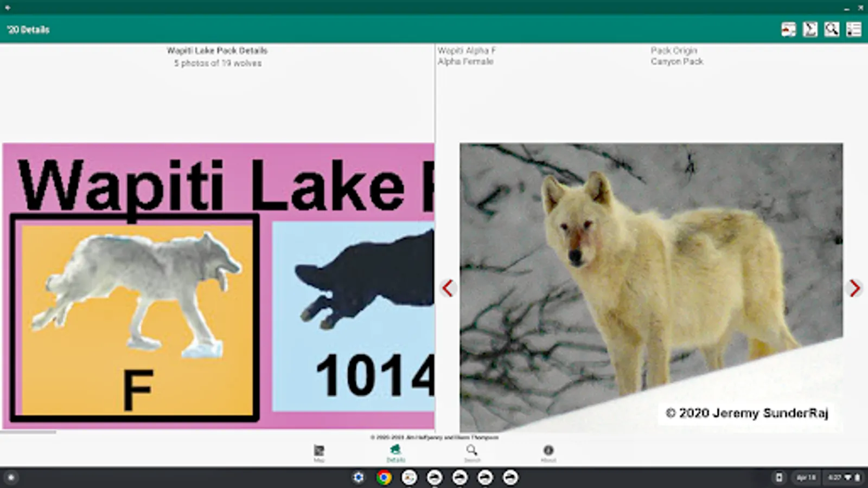Screen dimensions: 868x488
Task: Click the back arrow in the title bar
Action: (x=8, y=8)
